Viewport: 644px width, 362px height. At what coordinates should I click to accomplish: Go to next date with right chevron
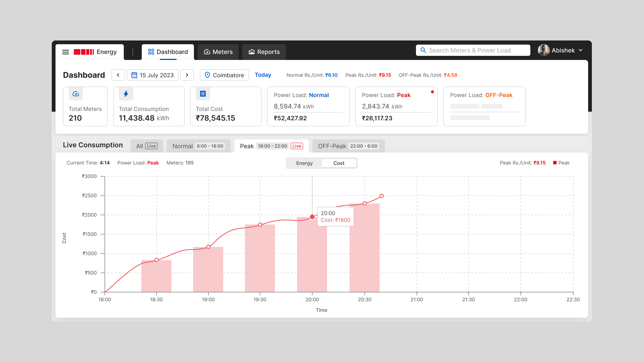pyautogui.click(x=187, y=75)
